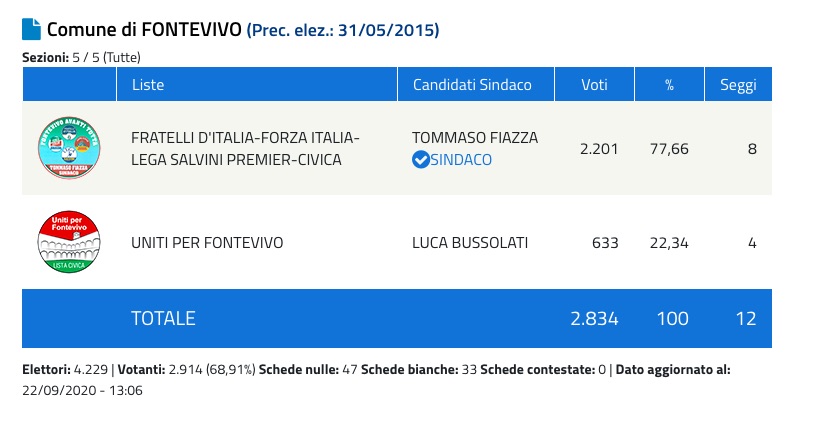Screen dimensions: 815x430
Task: Click the total votes 2.834 cell
Action: pyautogui.click(x=594, y=319)
